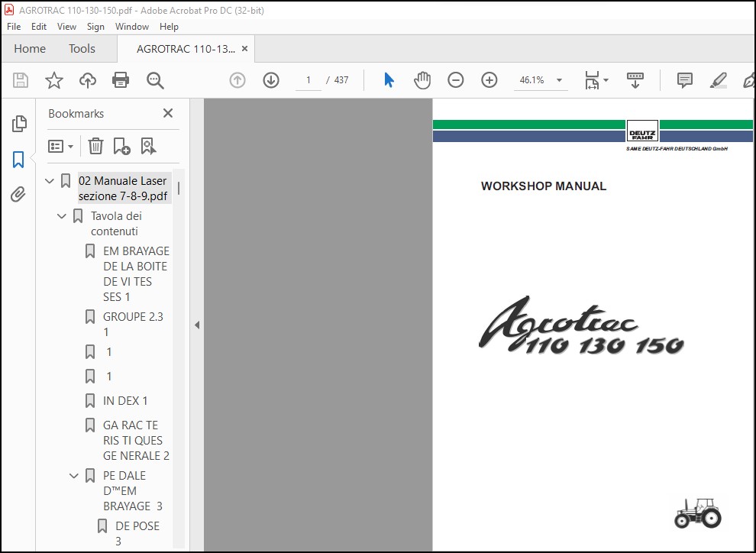
Task: Open the find text search tool
Action: 155,80
